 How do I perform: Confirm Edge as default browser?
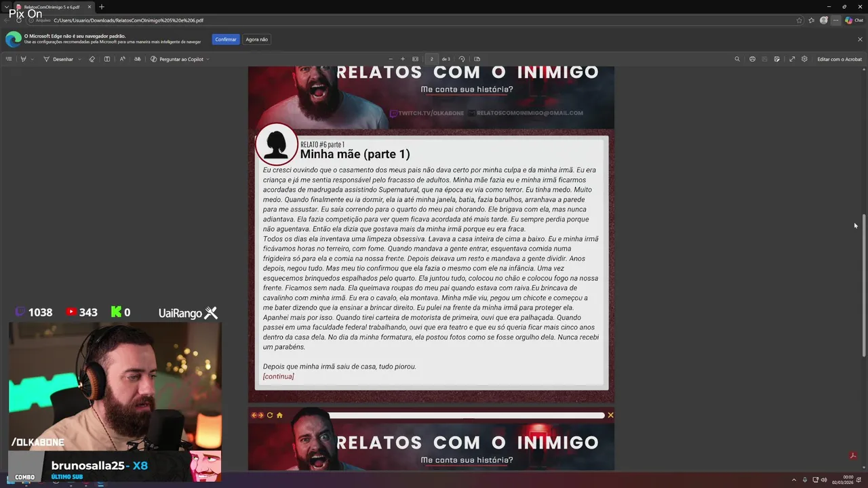click(x=226, y=39)
